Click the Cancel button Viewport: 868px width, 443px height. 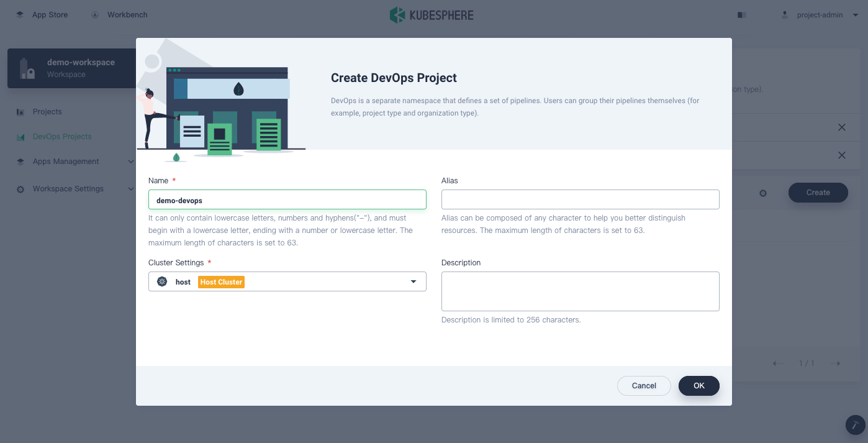(644, 386)
